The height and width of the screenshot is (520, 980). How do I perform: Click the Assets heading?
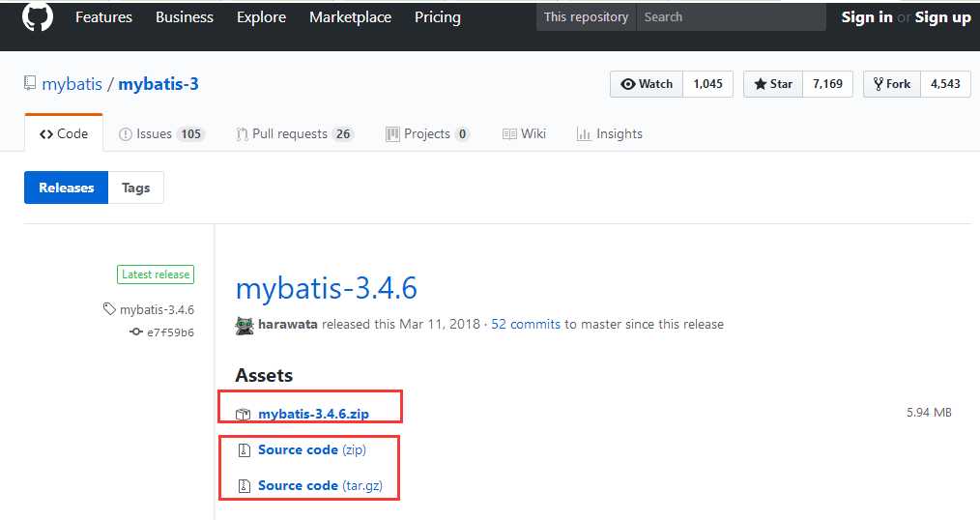pyautogui.click(x=264, y=375)
